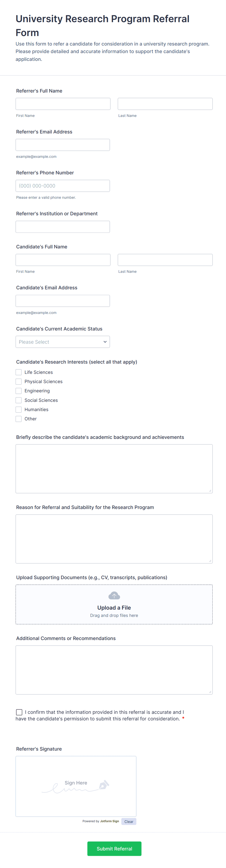The height and width of the screenshot is (868, 226).
Task: Open the Candidate's Current Academic Status dropdown
Action: [x=62, y=342]
